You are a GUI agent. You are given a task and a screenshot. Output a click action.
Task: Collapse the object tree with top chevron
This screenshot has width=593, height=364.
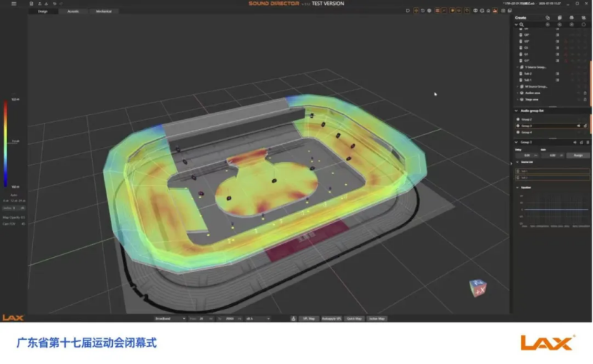pos(517,24)
